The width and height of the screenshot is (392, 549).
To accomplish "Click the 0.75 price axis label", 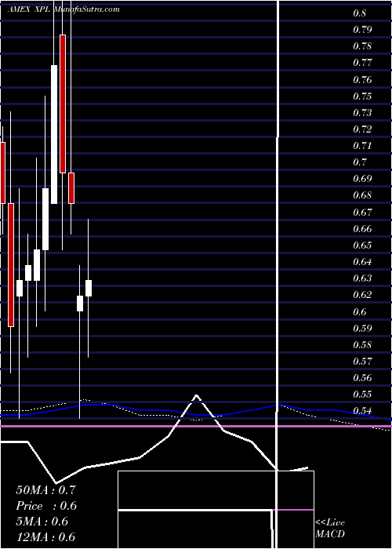I will [362, 96].
